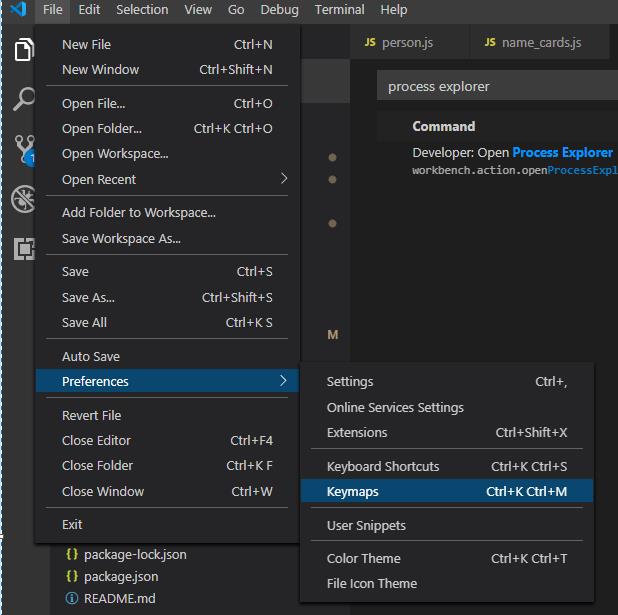Image resolution: width=618 pixels, height=615 pixels.
Task: Expand the Preferences submenu arrow
Action: pos(283,381)
